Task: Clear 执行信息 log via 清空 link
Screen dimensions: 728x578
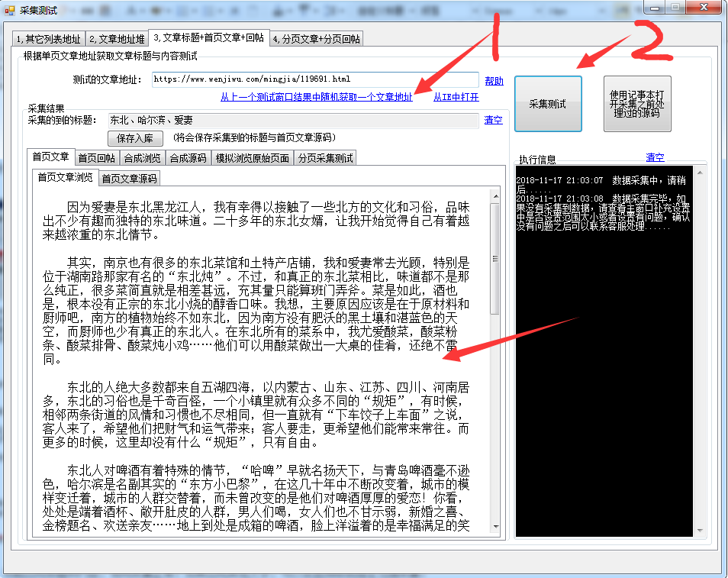Action: tap(655, 157)
